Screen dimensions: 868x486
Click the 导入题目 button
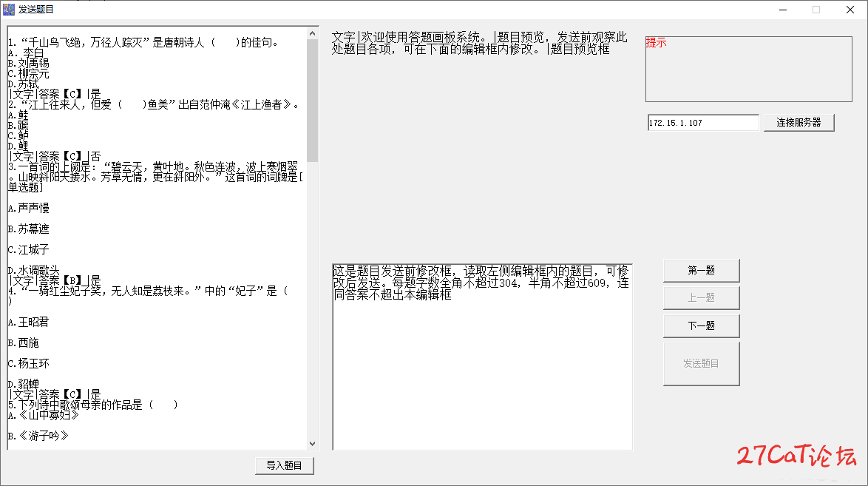(284, 465)
